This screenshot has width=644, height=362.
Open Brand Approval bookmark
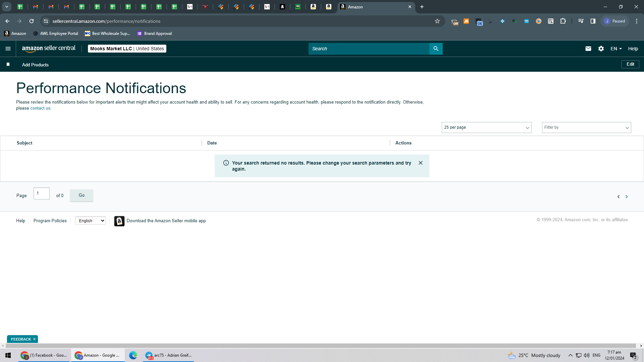[154, 34]
